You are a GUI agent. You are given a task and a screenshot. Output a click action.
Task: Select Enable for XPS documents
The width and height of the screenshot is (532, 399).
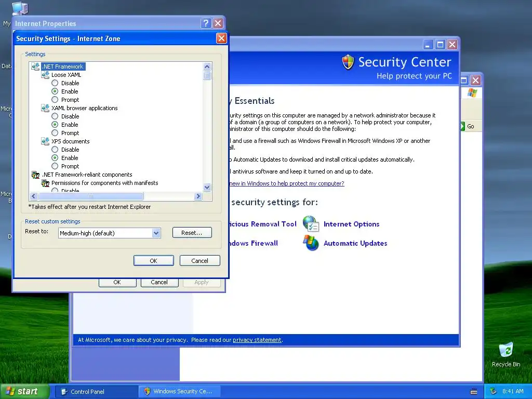pyautogui.click(x=55, y=158)
